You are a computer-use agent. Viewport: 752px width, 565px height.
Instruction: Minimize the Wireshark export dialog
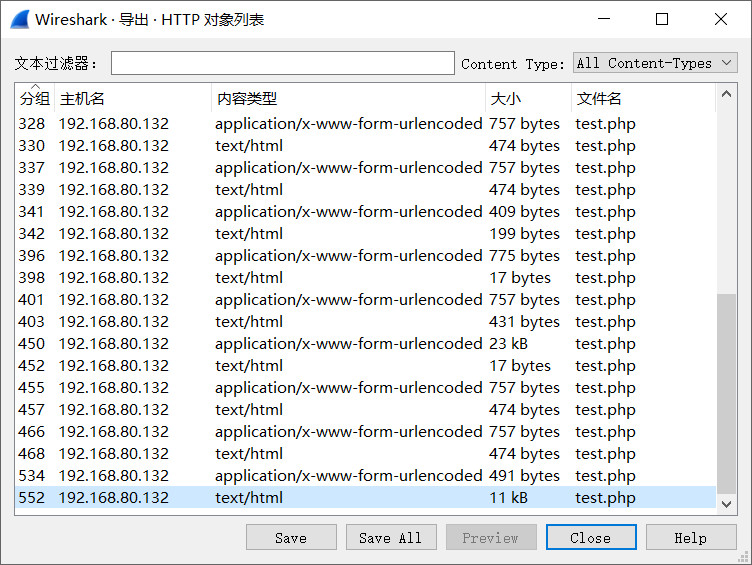[604, 19]
